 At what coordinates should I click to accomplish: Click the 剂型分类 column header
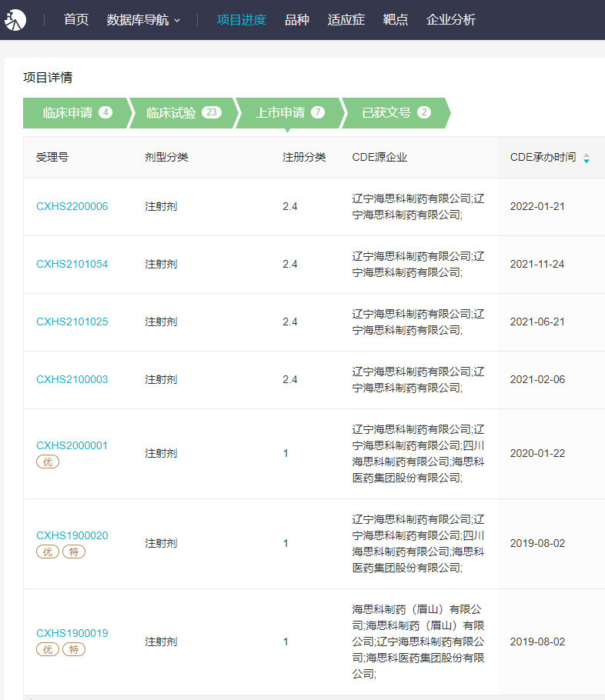(x=166, y=157)
